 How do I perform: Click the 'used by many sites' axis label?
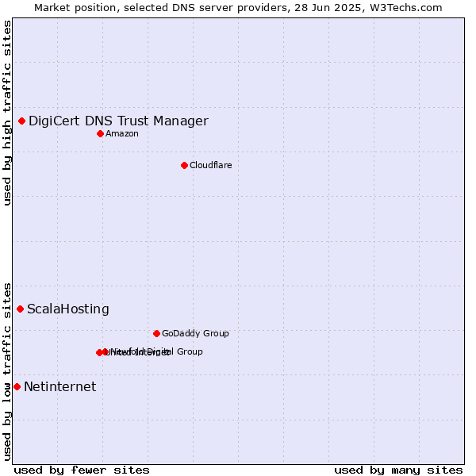pyautogui.click(x=398, y=470)
